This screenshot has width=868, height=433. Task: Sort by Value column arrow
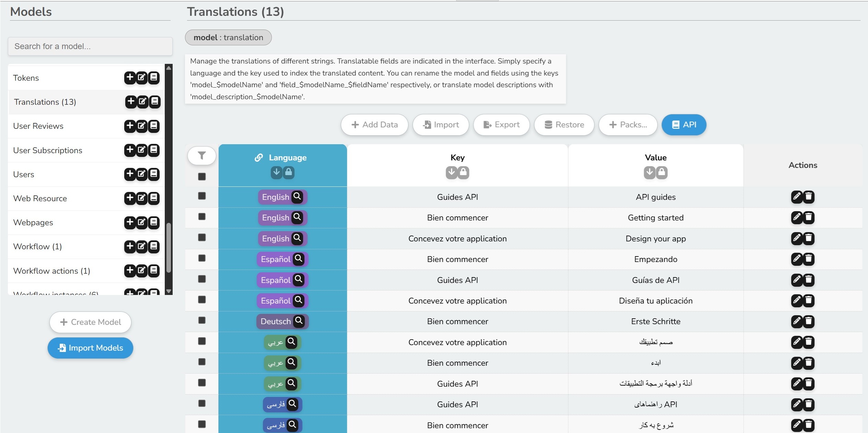(x=649, y=172)
